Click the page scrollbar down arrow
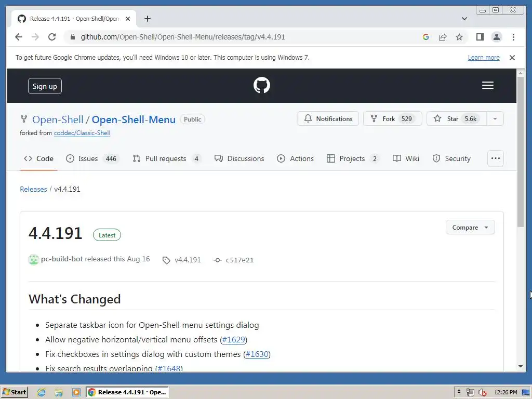Viewport: 532px width, 399px height. pyautogui.click(x=521, y=366)
